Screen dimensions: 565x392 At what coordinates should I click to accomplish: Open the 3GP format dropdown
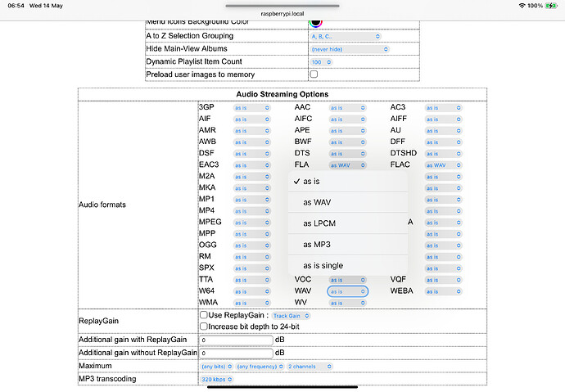click(251, 108)
